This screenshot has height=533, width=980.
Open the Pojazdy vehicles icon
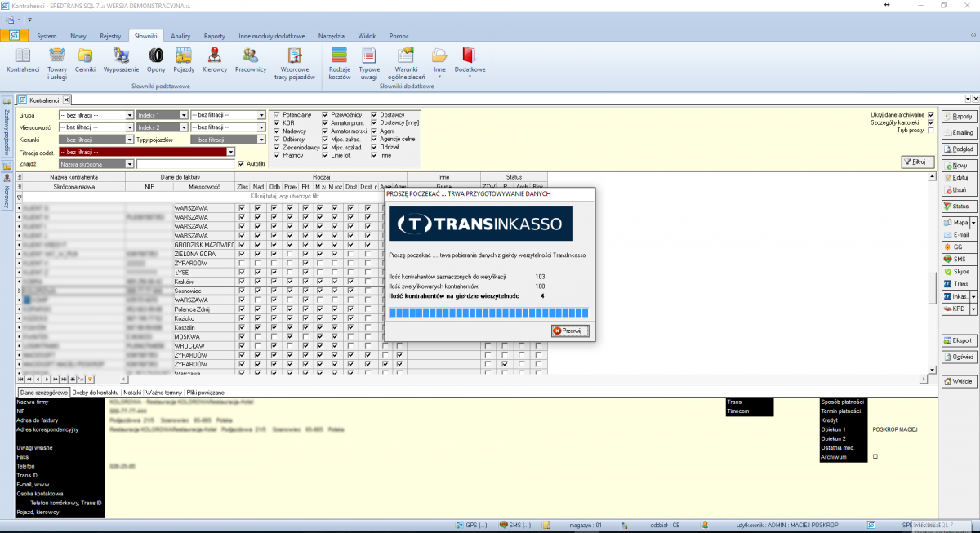pos(184,60)
